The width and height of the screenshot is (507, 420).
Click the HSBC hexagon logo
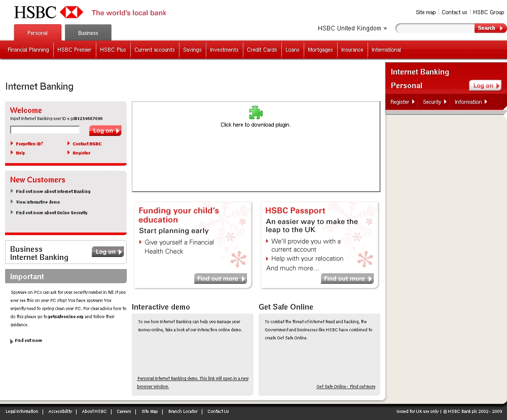tap(71, 12)
